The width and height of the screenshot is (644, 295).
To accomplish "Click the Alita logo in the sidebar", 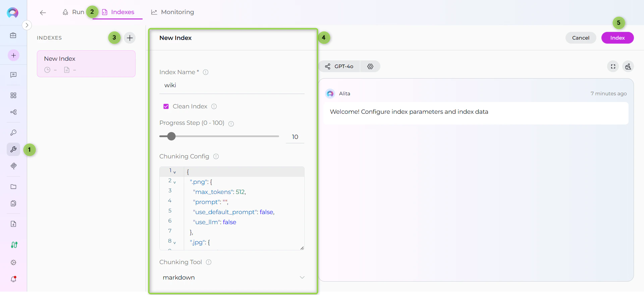I will click(13, 13).
